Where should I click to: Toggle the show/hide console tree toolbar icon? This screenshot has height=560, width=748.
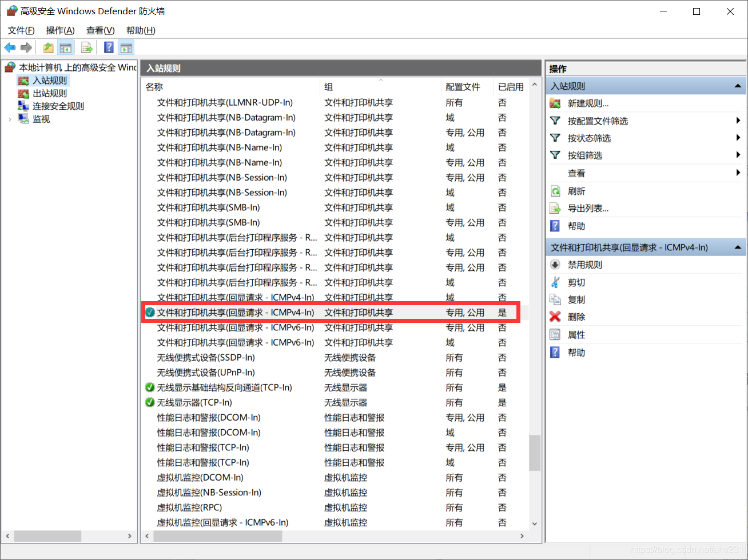coord(66,48)
